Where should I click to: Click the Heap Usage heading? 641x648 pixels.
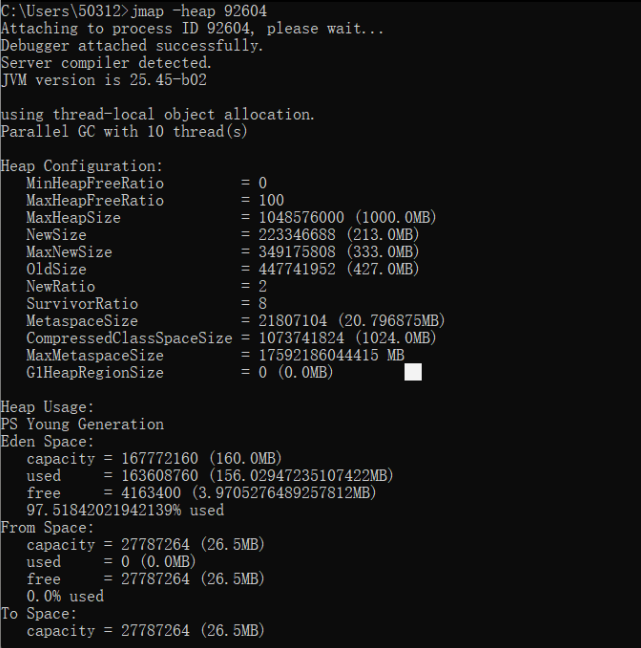pos(48,407)
